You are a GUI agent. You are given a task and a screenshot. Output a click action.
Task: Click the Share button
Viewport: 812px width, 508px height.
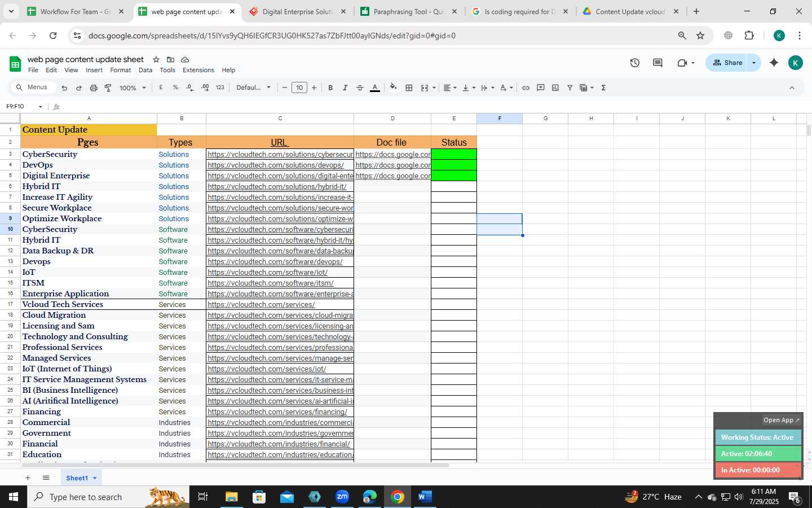[x=727, y=63]
